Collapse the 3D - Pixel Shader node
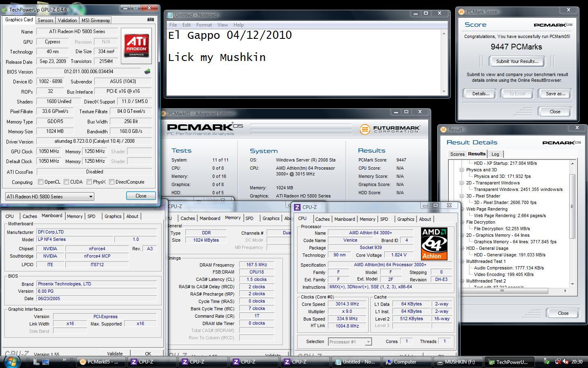Screen dimensions: 588x368 pos(461,196)
